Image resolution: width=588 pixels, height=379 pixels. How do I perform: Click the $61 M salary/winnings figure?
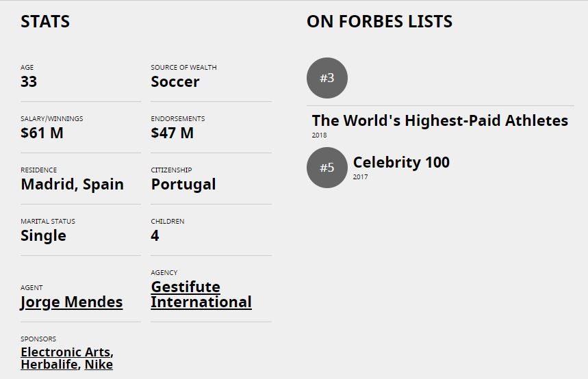(42, 133)
